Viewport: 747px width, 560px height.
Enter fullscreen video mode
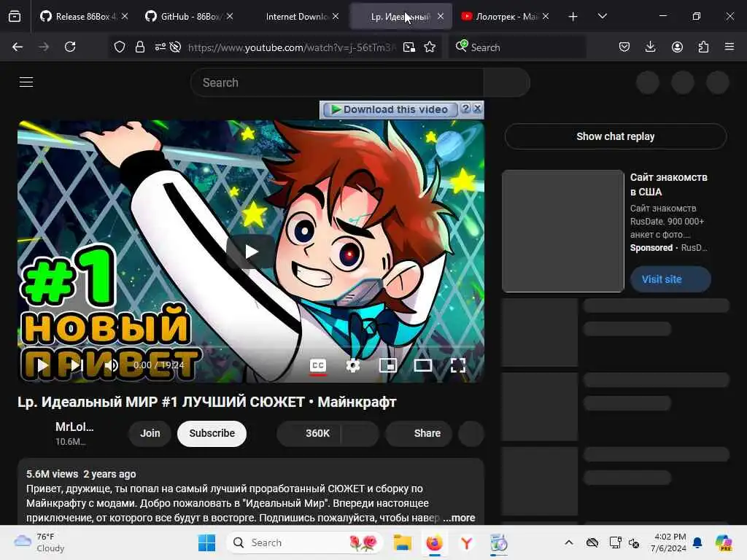[458, 366]
